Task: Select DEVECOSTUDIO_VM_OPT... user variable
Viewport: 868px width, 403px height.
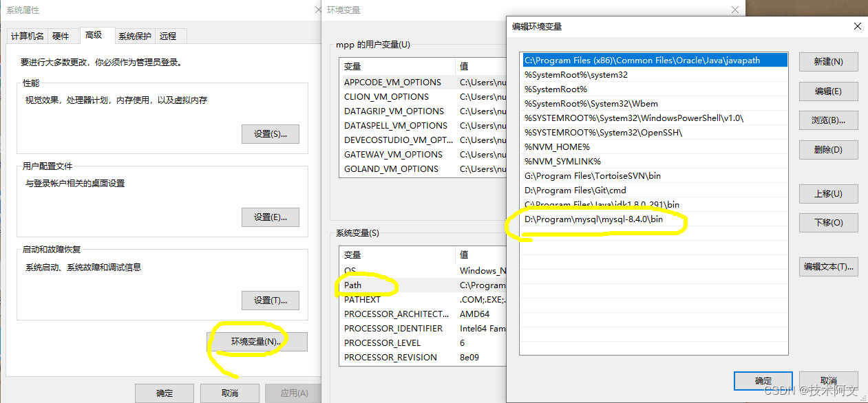Action: [x=423, y=140]
